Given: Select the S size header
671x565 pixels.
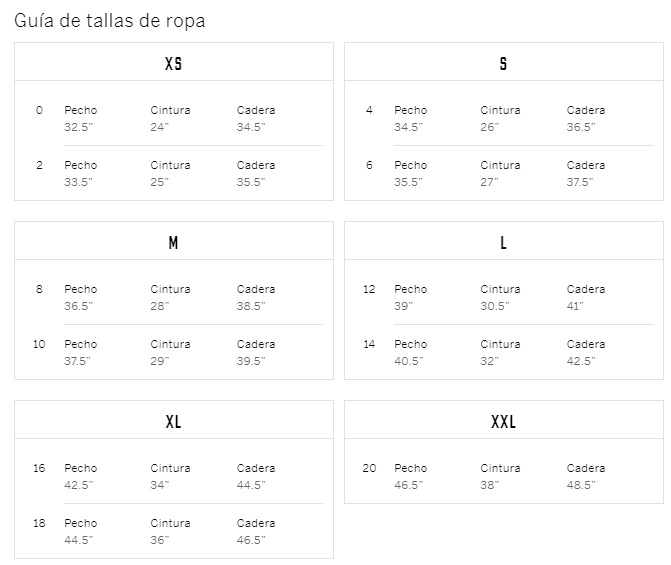Looking at the screenshot, I should [x=503, y=64].
